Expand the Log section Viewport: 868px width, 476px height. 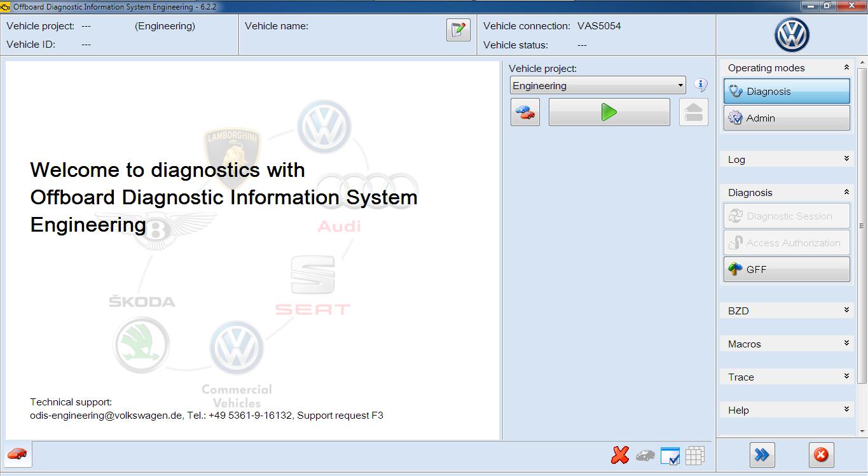point(846,159)
